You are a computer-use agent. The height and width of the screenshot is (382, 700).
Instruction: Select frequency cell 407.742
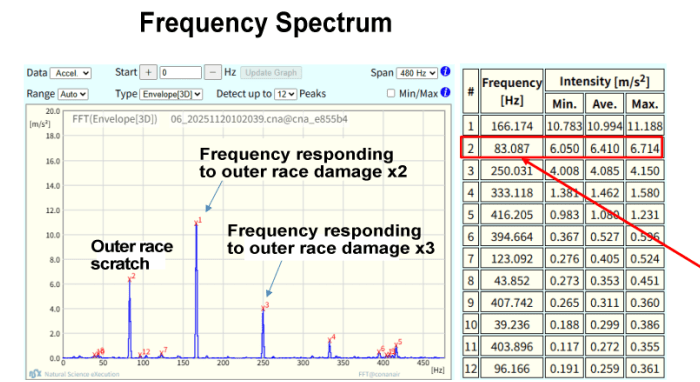click(x=512, y=303)
